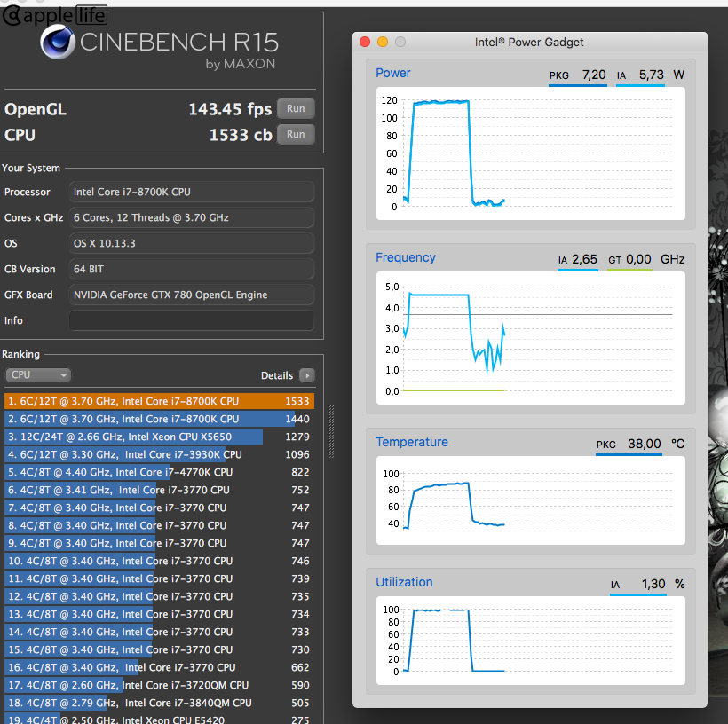Click the IA power value 5,73
Viewport: 728px width, 724px height.
[x=652, y=75]
